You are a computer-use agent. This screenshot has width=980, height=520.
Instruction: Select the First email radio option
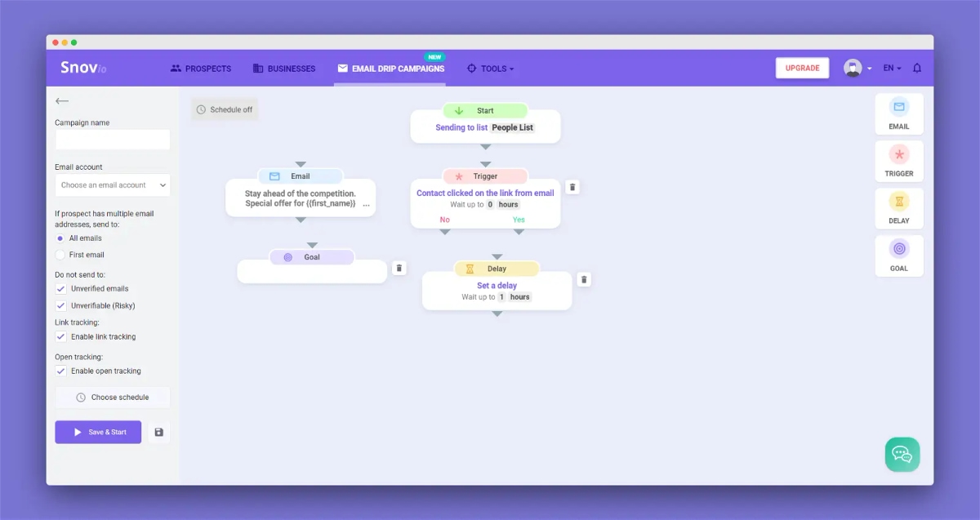pos(60,255)
